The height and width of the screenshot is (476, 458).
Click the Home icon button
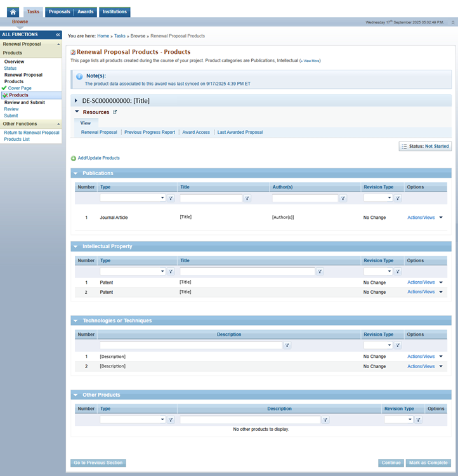13,12
